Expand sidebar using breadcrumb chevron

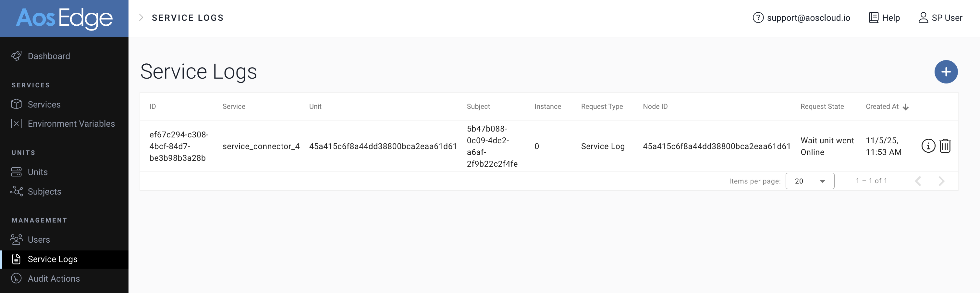click(141, 18)
